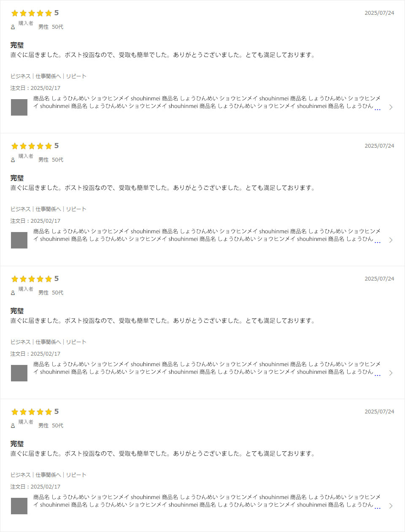Click the gray product thumbnail in the first review
Screen dimensions: 405x532
tap(19, 107)
